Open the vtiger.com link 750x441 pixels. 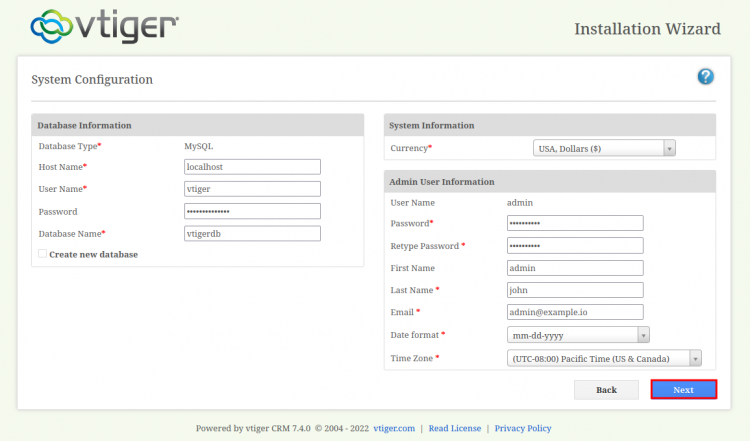point(394,428)
